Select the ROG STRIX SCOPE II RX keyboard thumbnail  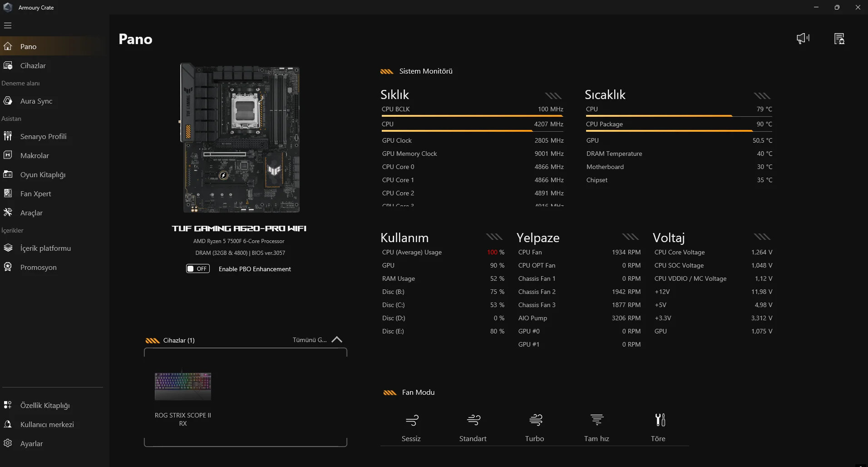(183, 386)
